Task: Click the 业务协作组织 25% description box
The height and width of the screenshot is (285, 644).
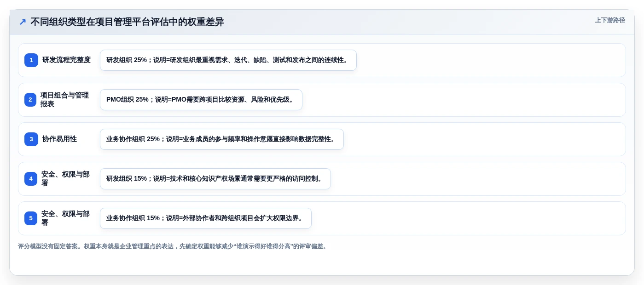Action: tap(222, 139)
